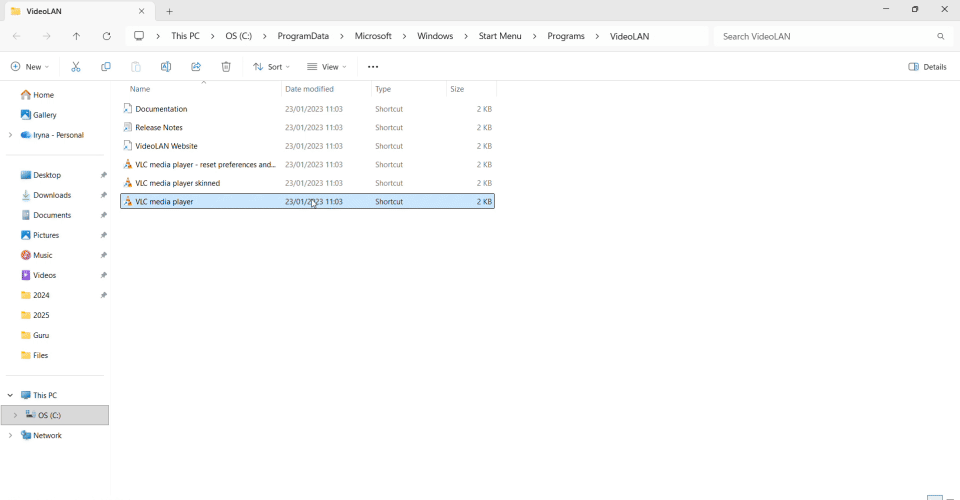Viewport: 960px width, 500px height.
Task: Close the VideoLAN tab
Action: click(x=141, y=11)
